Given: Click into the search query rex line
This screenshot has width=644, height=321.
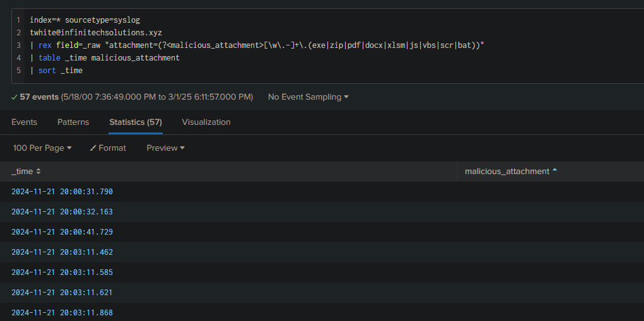Looking at the screenshot, I should 257,45.
